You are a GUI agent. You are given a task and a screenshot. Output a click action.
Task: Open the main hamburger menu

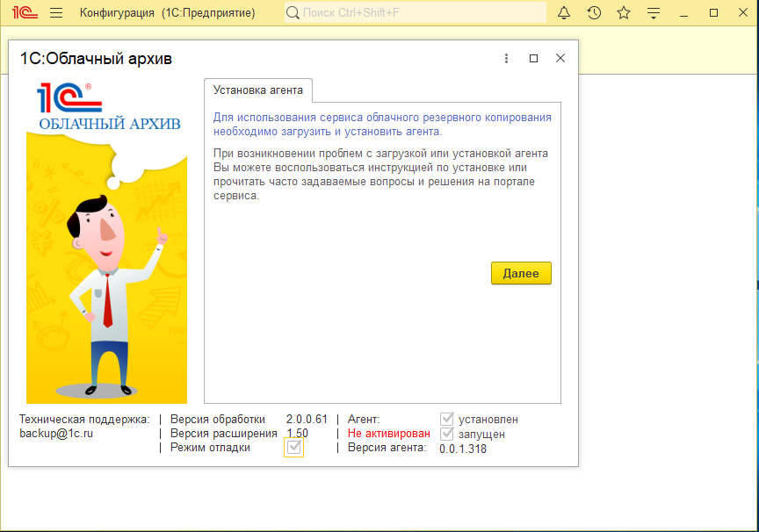click(56, 12)
